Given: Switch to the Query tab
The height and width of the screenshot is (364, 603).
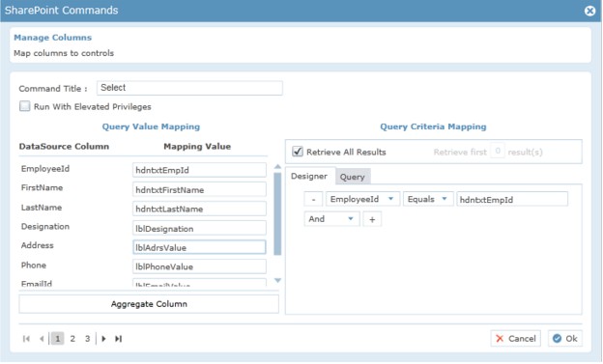Looking at the screenshot, I should tap(353, 177).
